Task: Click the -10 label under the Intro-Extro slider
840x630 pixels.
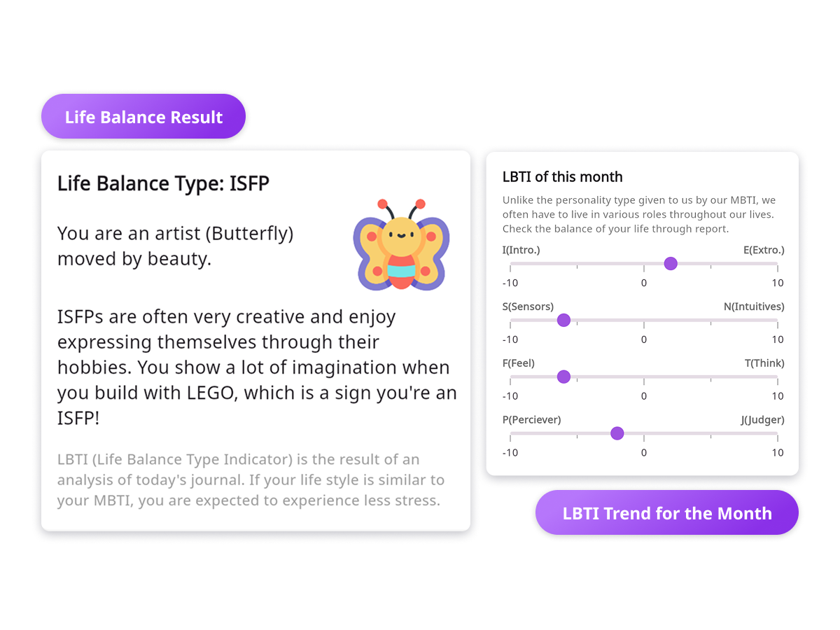Action: click(x=510, y=283)
